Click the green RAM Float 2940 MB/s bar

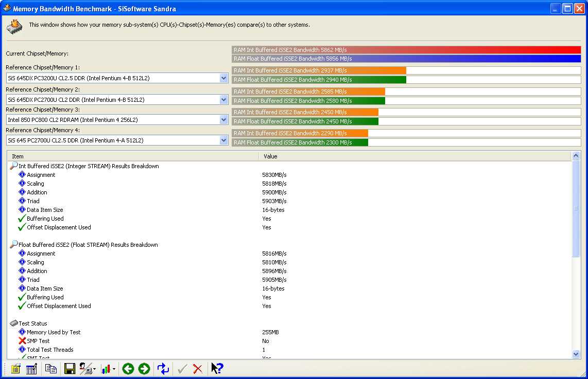319,80
